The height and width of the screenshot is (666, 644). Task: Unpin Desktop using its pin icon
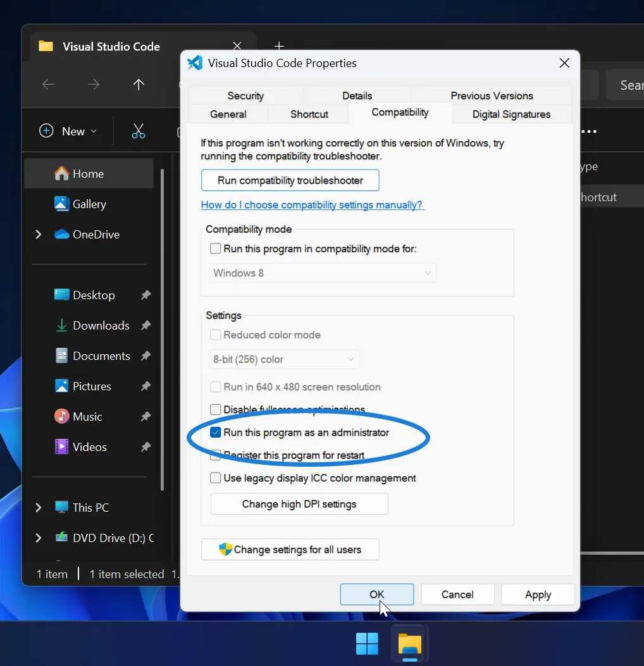point(146,295)
